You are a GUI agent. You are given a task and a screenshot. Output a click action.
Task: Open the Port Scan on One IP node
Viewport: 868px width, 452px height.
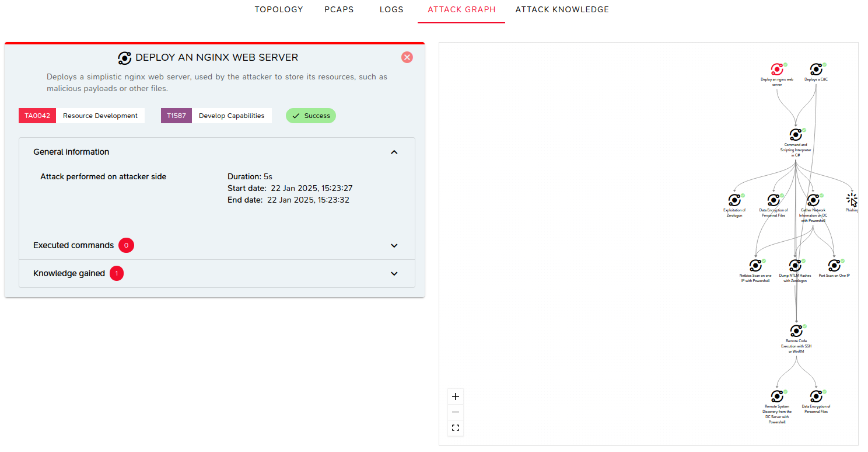[834, 266]
